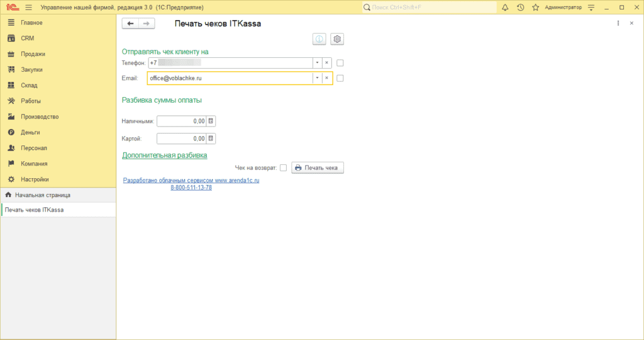Open the Разработано облачным сервисом www.arenda1c.ru link
Screen dimensions: 644x340
click(191, 180)
